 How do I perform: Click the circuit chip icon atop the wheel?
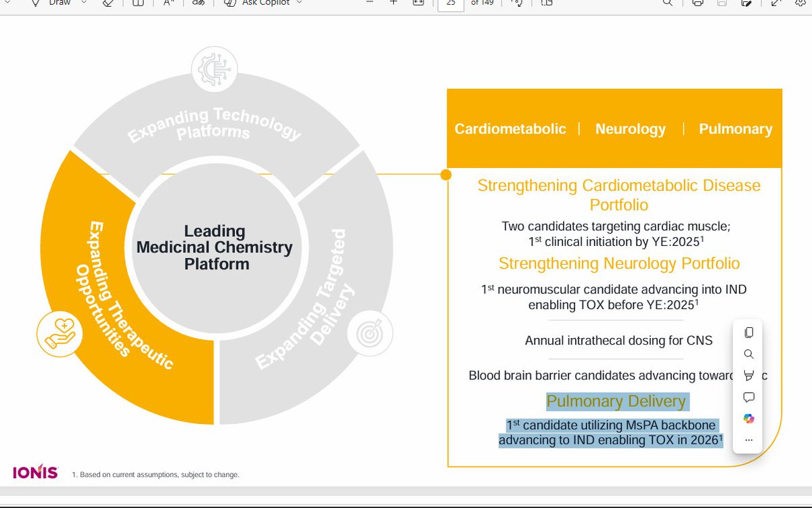pyautogui.click(x=213, y=68)
